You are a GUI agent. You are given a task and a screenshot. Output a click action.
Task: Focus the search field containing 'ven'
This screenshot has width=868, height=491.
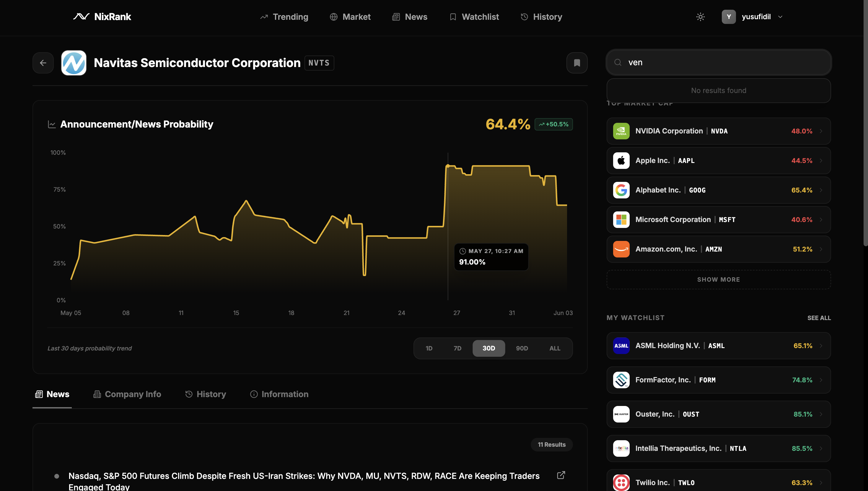tap(719, 62)
